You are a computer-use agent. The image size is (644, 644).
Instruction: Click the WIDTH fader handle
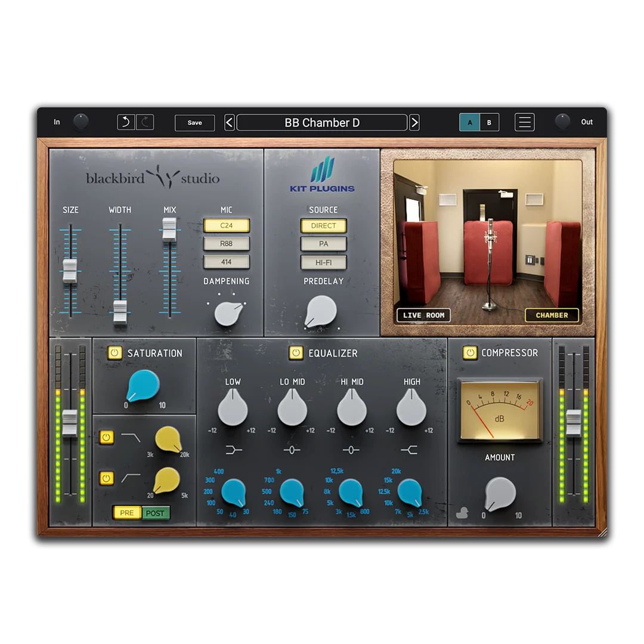coord(120,312)
